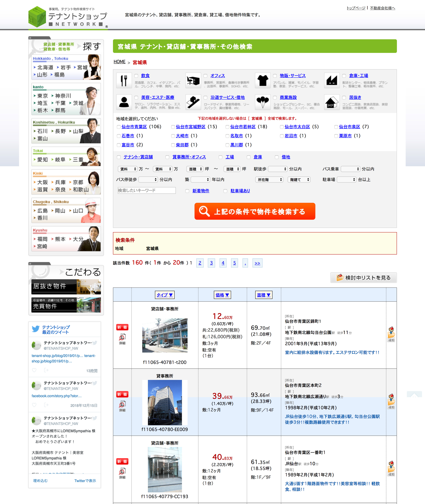Screen dimensions: 425x504
Task: Click the balloons 商業施設 icon
Action: [263, 102]
